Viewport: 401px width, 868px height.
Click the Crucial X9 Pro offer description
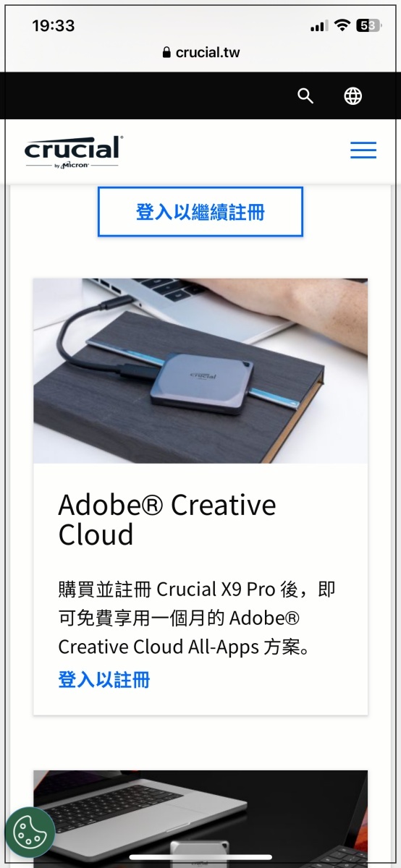[x=197, y=618]
